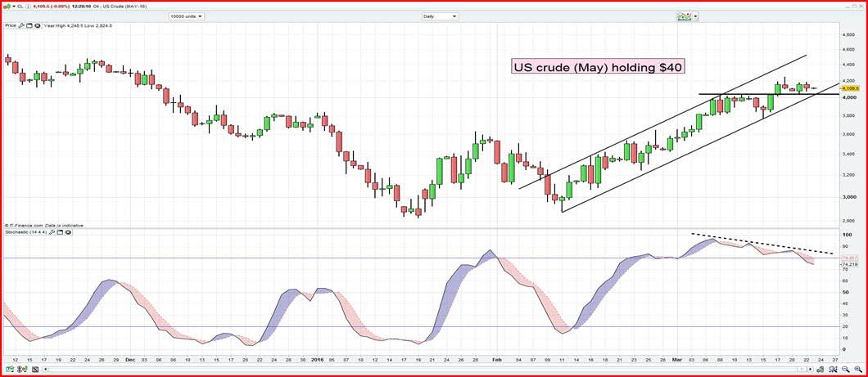The height and width of the screenshot is (377, 868).
Task: Close the Stochastic indicator panel
Action: tap(69, 232)
